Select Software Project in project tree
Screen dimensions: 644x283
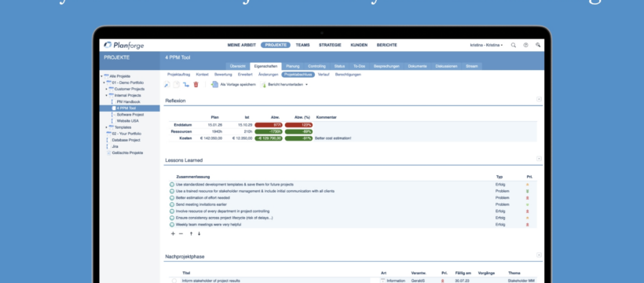[x=130, y=115]
